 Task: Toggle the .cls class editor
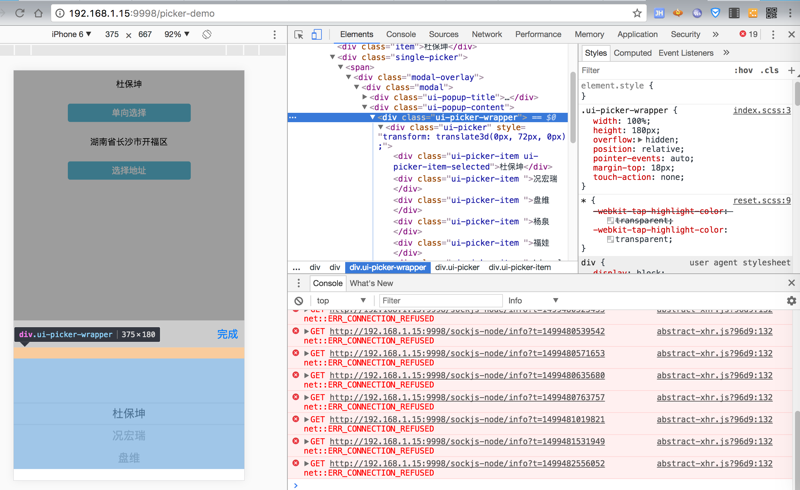coord(769,71)
